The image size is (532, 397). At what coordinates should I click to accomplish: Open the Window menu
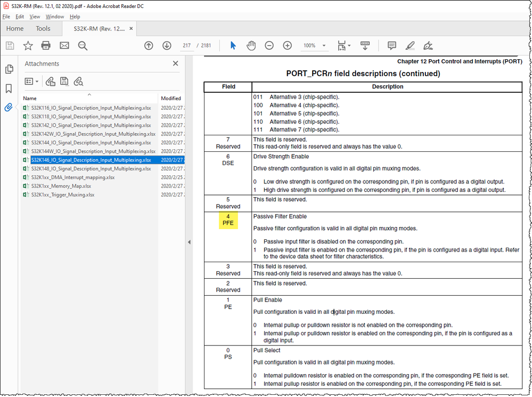pyautogui.click(x=55, y=17)
